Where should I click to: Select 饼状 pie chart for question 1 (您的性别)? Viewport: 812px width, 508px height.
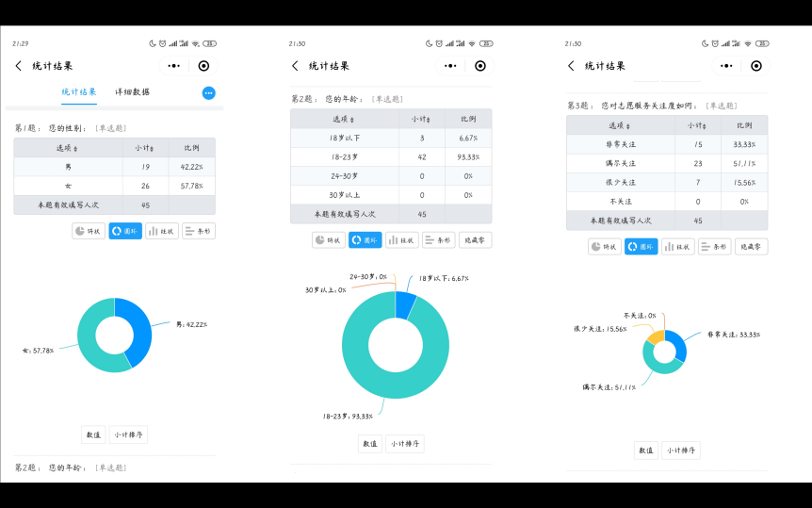click(x=89, y=231)
